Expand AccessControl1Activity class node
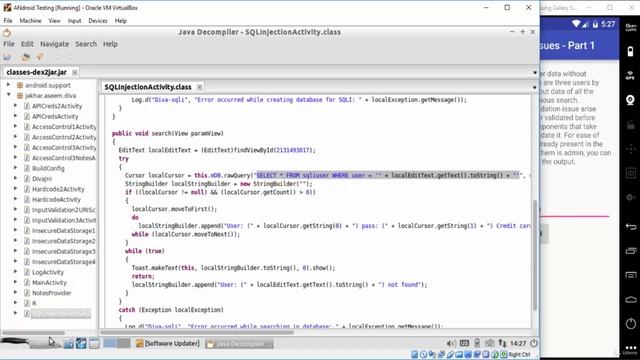Screen dimensions: 640x360 coord(16,127)
